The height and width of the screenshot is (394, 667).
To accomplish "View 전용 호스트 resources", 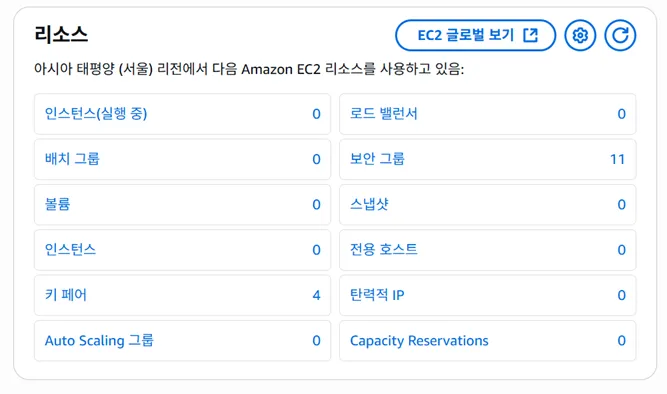I will [384, 250].
